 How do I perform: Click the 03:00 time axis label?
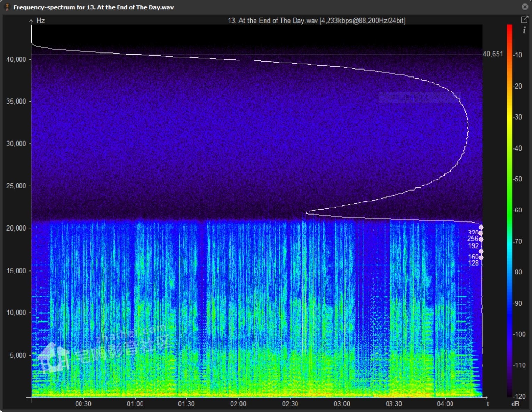coord(342,404)
